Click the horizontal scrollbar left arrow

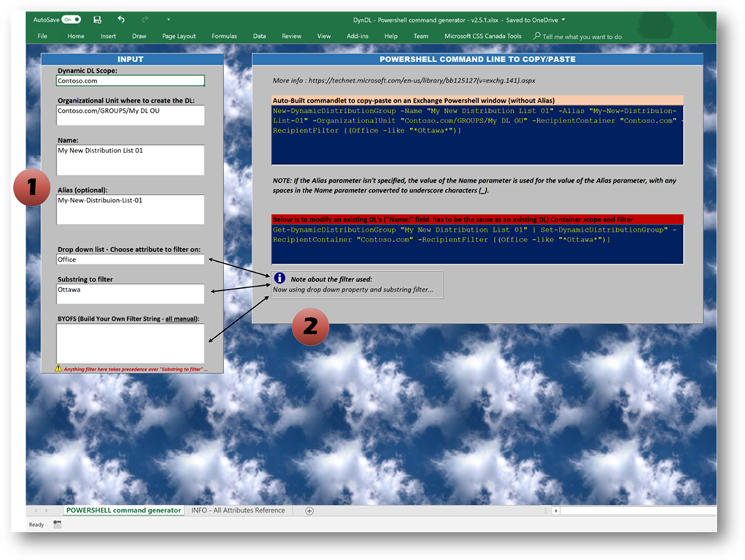click(x=555, y=511)
